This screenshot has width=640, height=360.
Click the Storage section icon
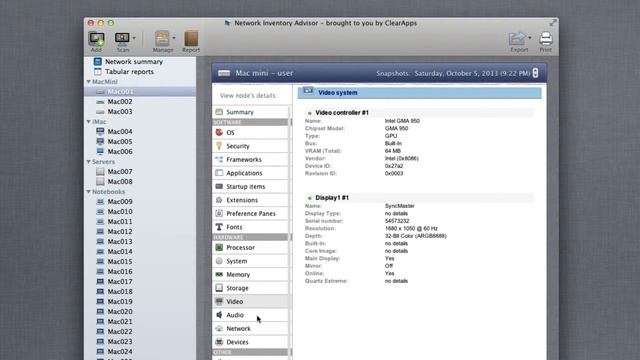[219, 288]
